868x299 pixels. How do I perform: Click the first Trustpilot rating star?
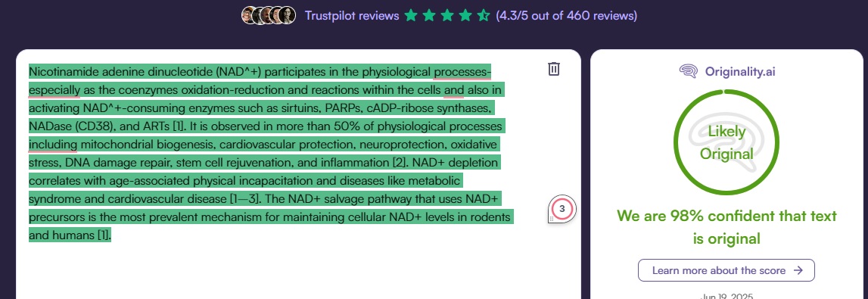point(411,15)
